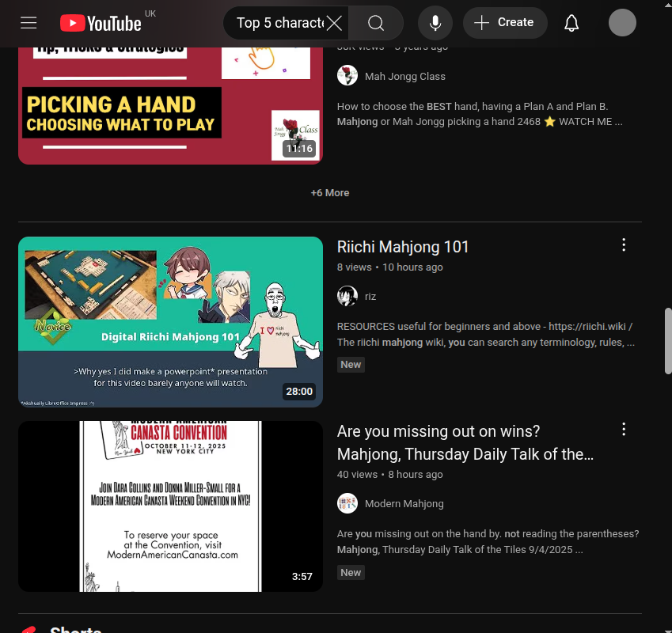The width and height of the screenshot is (672, 633).
Task: Expand the +6 More results
Action: pyautogui.click(x=330, y=193)
